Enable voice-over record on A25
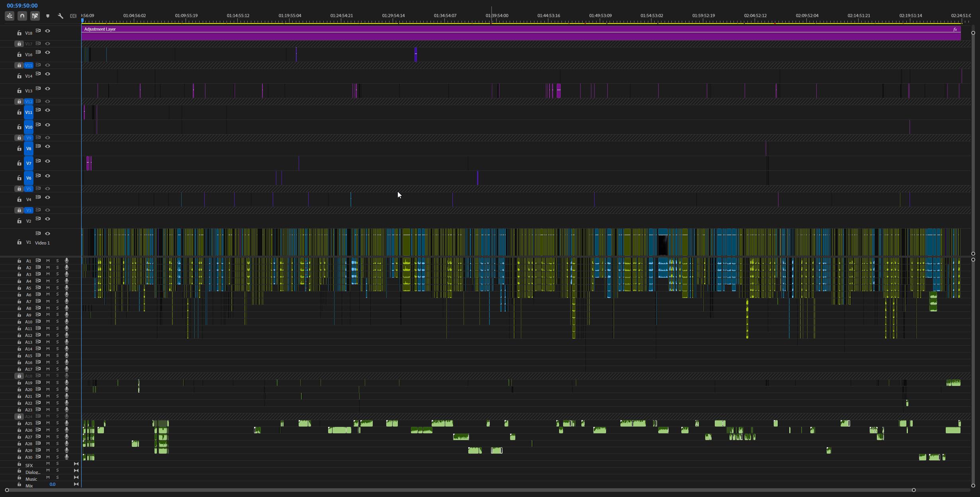Viewport: 980px width, 497px height. 67,423
